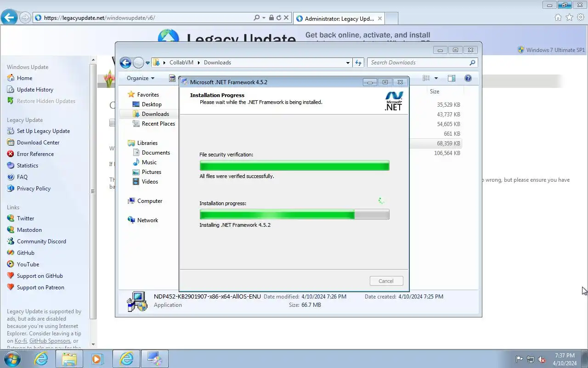This screenshot has width=588, height=368.
Task: Click the stop loading X in address bar
Action: (x=286, y=17)
